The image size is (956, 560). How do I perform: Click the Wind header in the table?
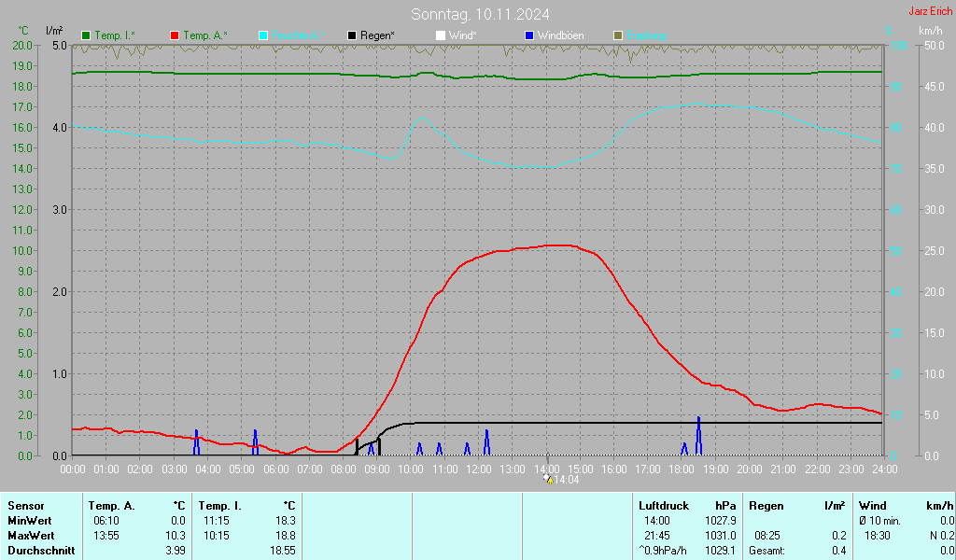pos(873,506)
